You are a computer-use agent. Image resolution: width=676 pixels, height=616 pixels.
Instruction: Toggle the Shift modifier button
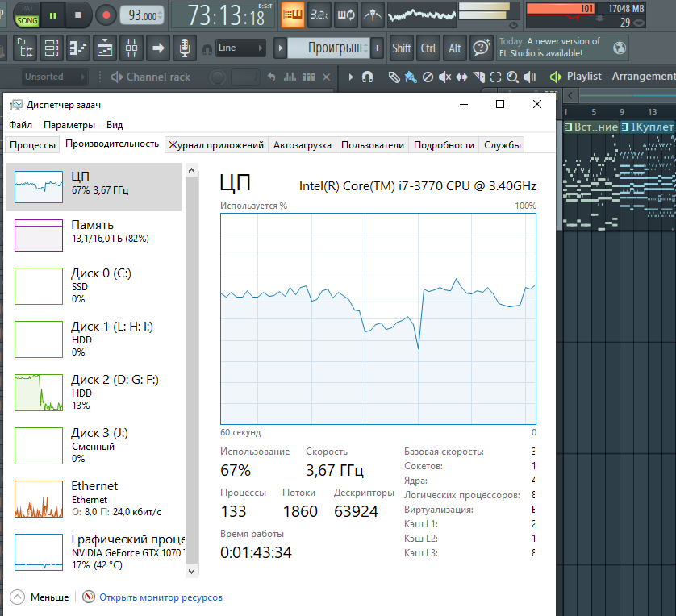(402, 48)
